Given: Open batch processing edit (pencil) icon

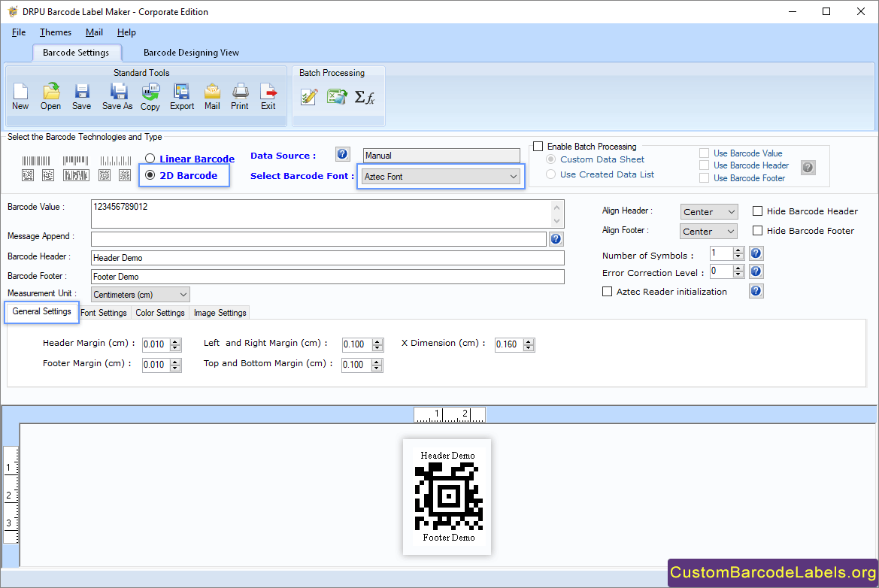Looking at the screenshot, I should [309, 97].
